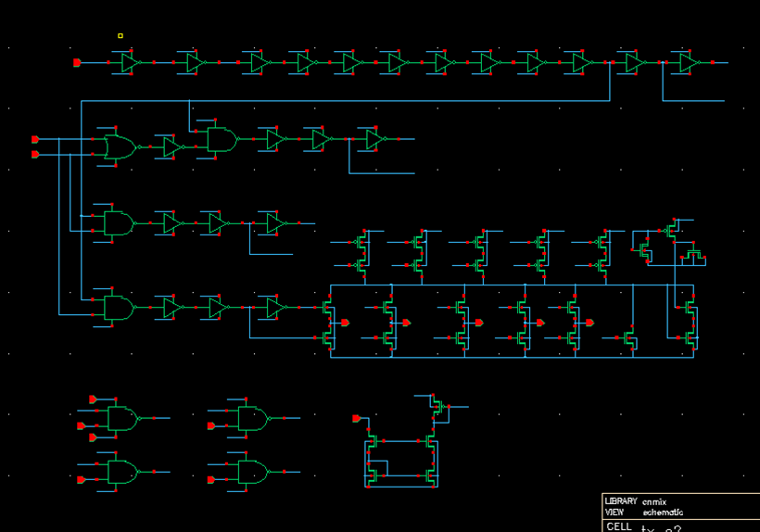This screenshot has height=532, width=760.
Task: Select the top-right NAND gate in the bottom group
Action: [x=249, y=419]
